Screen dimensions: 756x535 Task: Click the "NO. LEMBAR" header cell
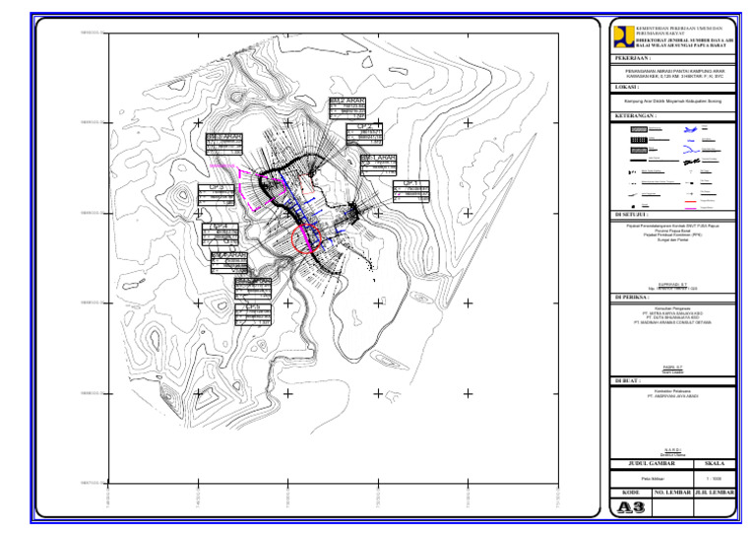click(x=672, y=493)
